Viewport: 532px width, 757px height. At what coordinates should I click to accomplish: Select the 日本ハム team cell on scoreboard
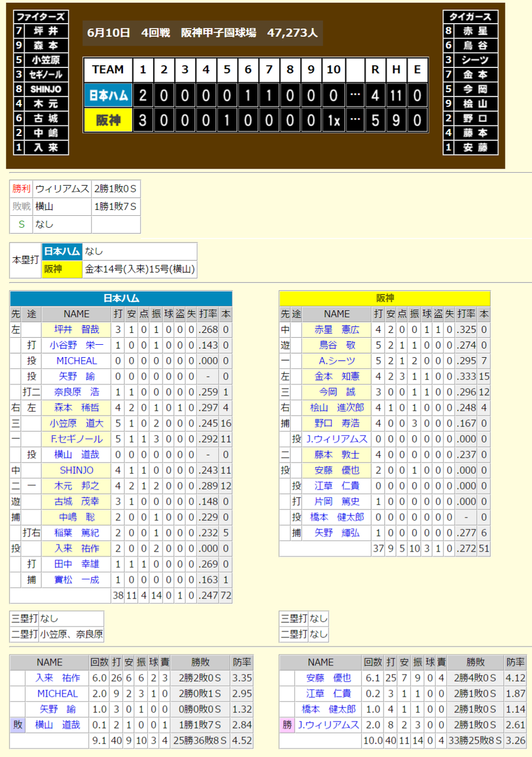[108, 96]
